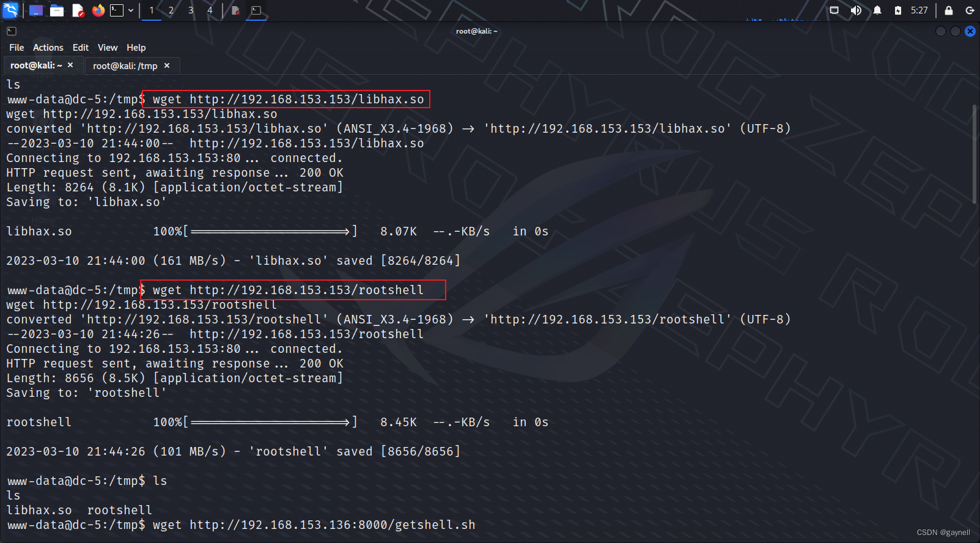Open the Edit menu
Viewport: 980px width, 543px height.
[81, 48]
